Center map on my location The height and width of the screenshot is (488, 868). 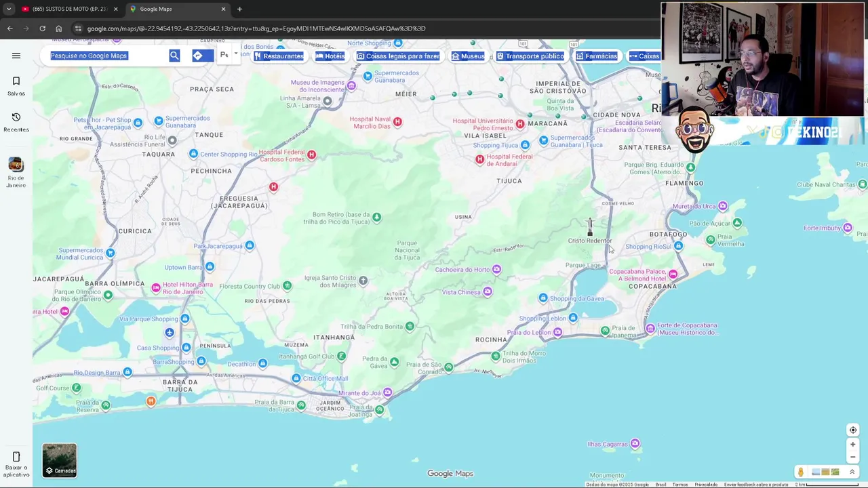(x=853, y=430)
